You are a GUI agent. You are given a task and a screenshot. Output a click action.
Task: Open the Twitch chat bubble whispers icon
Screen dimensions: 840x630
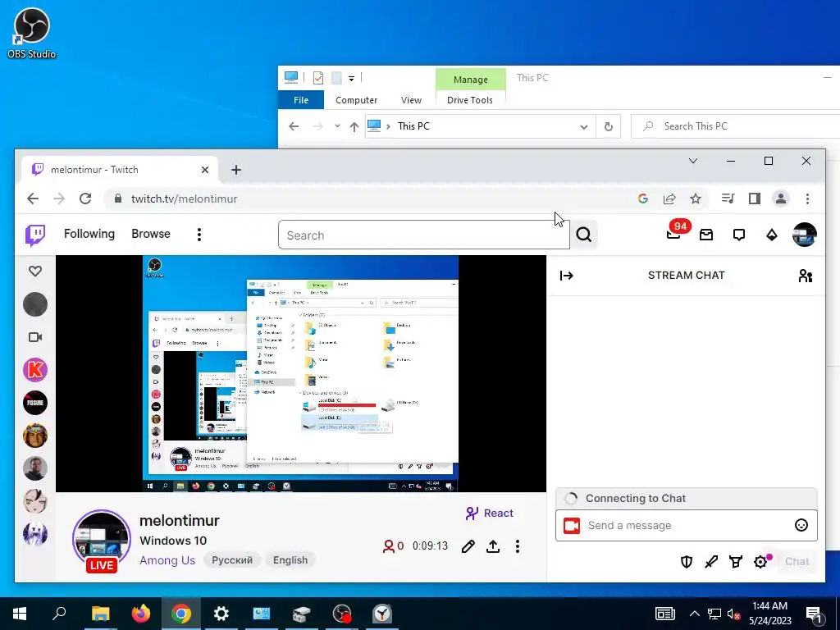point(739,235)
